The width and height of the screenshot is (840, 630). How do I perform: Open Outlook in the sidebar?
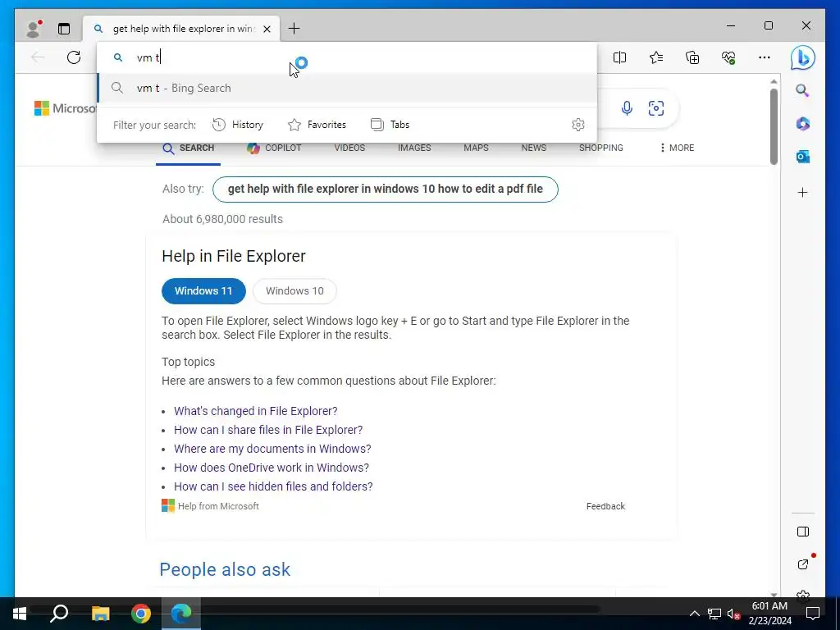(x=802, y=157)
